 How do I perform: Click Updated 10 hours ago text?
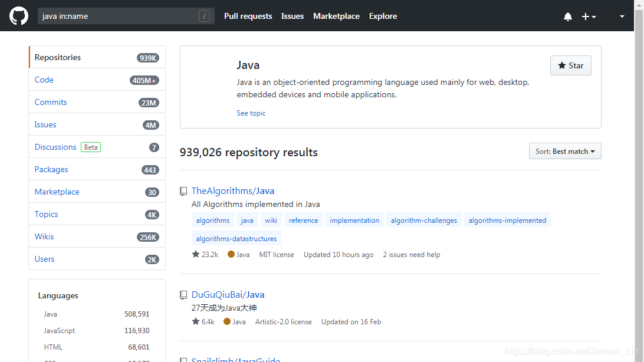coord(339,255)
